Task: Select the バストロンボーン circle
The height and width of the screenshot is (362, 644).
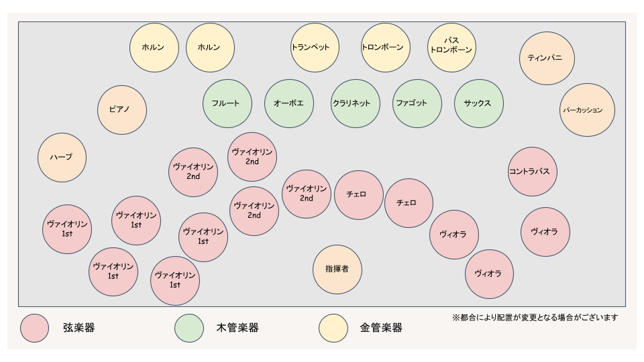Action: 451,48
